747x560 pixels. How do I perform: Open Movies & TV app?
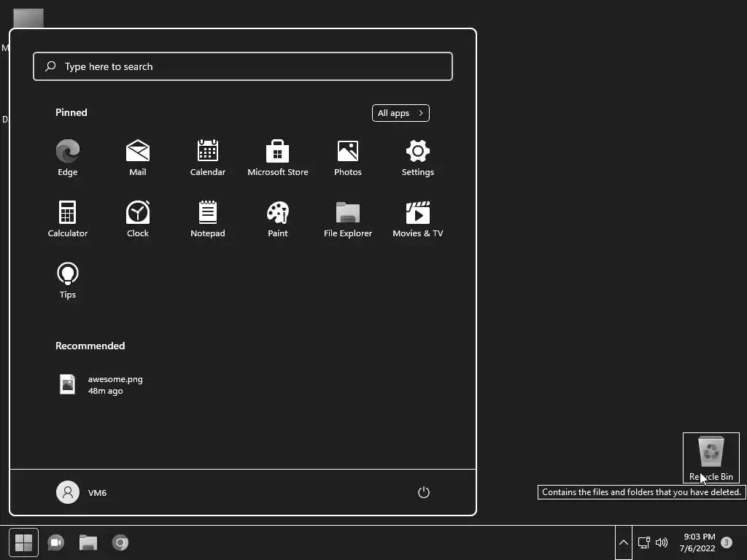click(418, 219)
